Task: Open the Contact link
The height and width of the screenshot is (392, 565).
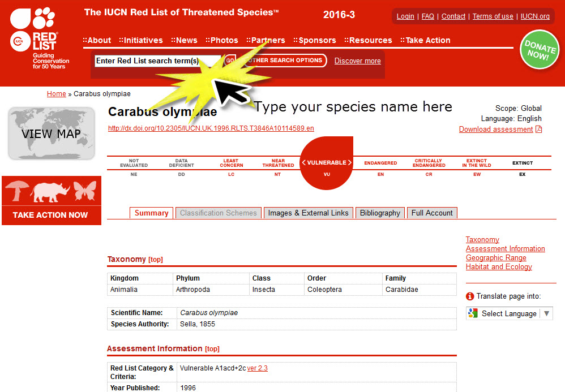Action: [453, 16]
